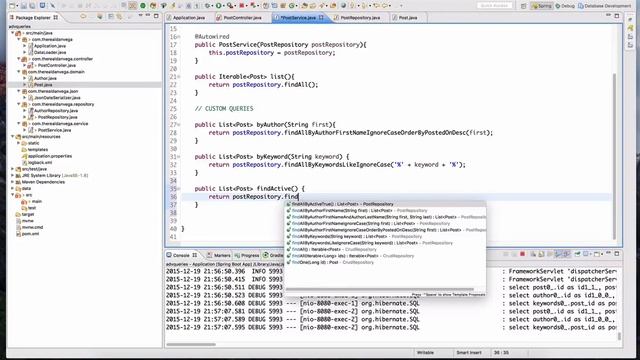Terminate process with Console red stop icon

522,254
